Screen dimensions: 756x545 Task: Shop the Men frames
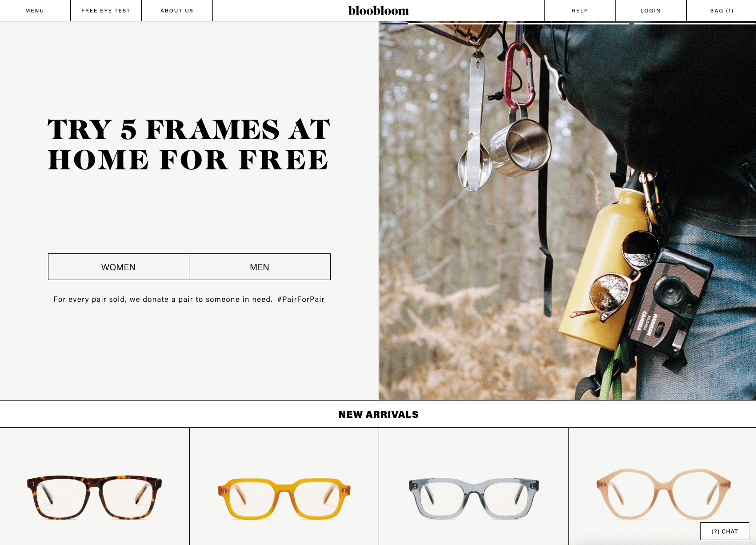coord(260,267)
